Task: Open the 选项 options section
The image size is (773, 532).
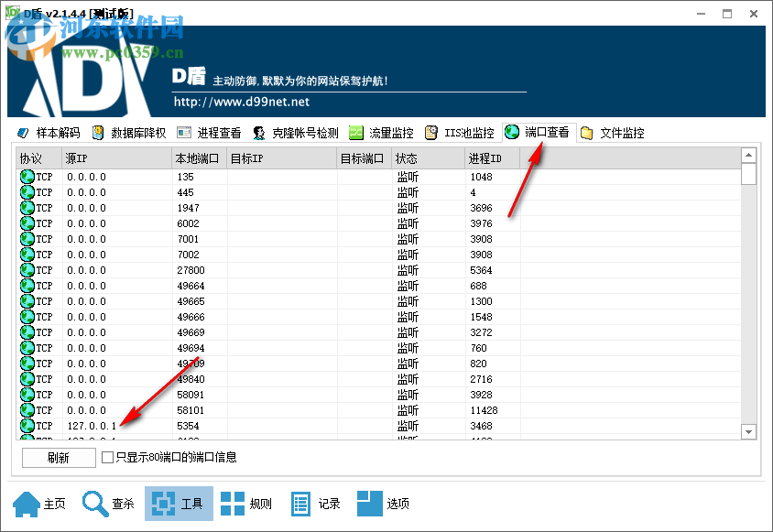Action: click(384, 504)
